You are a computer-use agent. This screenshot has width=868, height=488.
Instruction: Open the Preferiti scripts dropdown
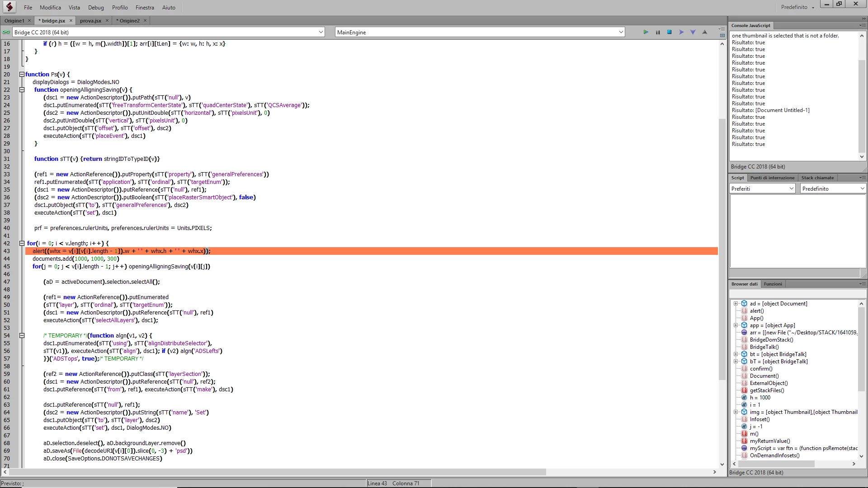(x=762, y=188)
